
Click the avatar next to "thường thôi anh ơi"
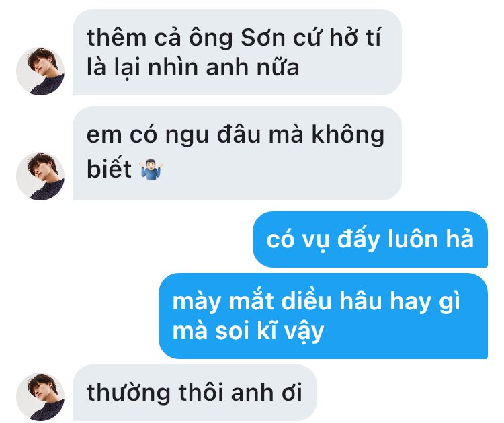pyautogui.click(x=40, y=397)
